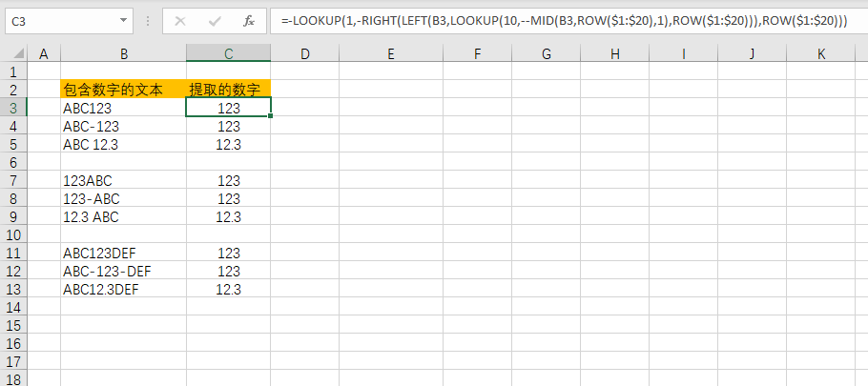Screen dimensions: 868x386
Task: Select column K header
Action: coord(821,54)
